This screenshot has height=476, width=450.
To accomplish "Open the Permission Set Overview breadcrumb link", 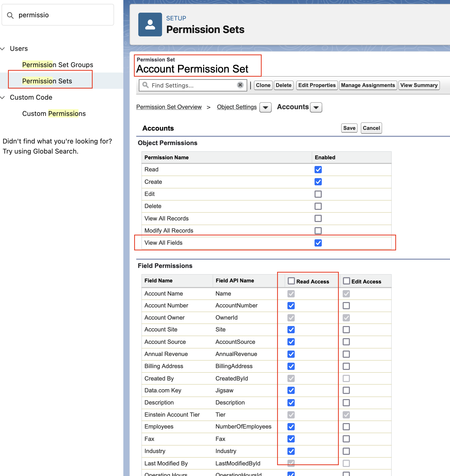I will point(169,107).
